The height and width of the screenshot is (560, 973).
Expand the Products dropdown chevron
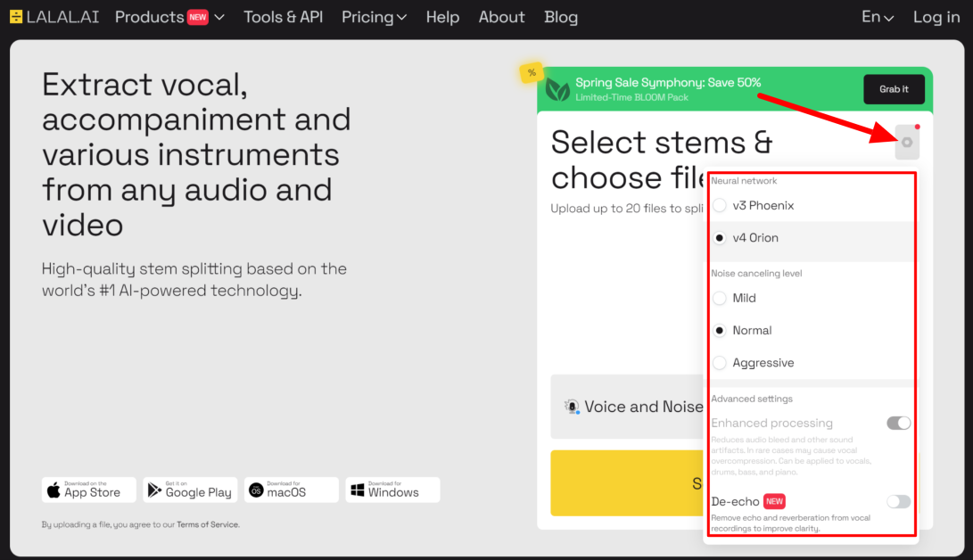pyautogui.click(x=219, y=17)
